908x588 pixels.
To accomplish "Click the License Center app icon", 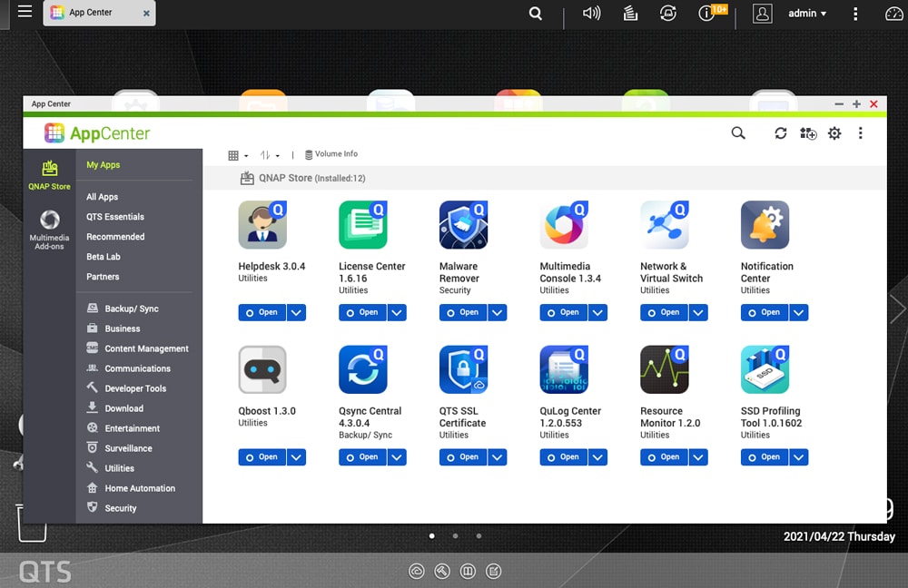I will click(x=363, y=224).
